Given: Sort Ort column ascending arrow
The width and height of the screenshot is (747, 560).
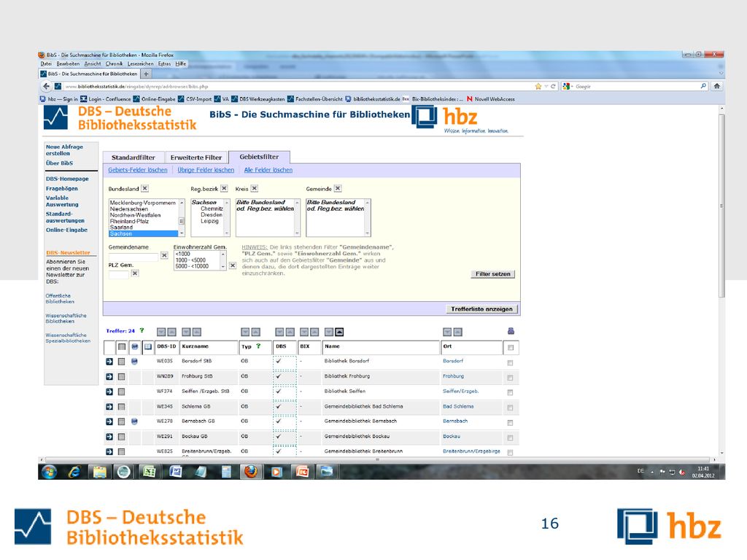Looking at the screenshot, I should point(458,332).
